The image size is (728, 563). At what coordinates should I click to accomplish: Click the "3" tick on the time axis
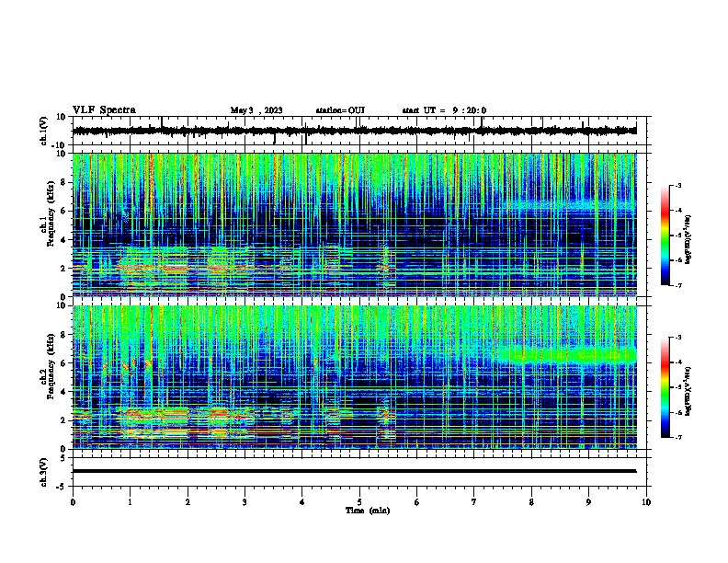point(245,502)
